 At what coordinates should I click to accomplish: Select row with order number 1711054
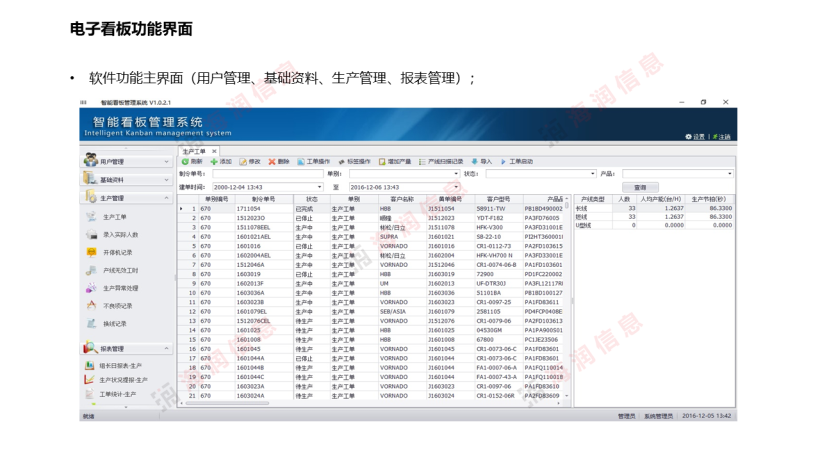371,209
